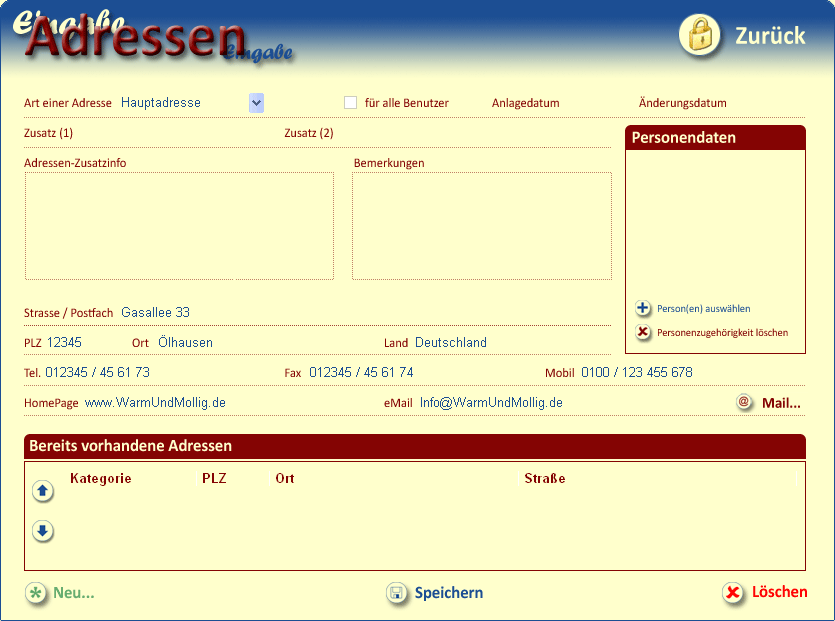Open the Art einer Adresse dropdown arrow
The height and width of the screenshot is (621, 835).
pyautogui.click(x=256, y=103)
